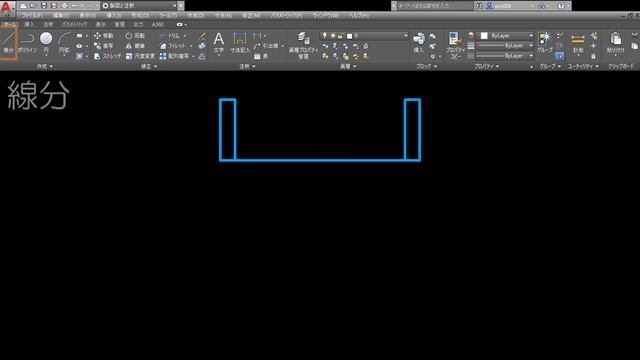The width and height of the screenshot is (640, 360).
Task: Click the Plot printer icon
Action: 64,6
